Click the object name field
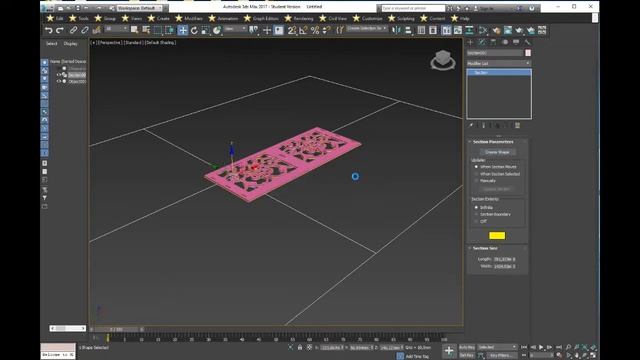The height and width of the screenshot is (360, 640). (495, 53)
